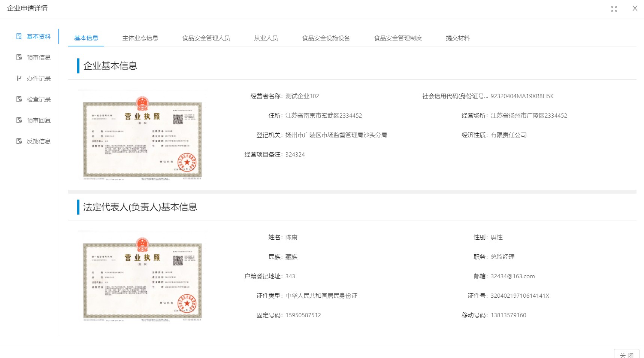The width and height of the screenshot is (644, 358).
Task: Open the 食品安全管理制度 tab
Action: (398, 38)
